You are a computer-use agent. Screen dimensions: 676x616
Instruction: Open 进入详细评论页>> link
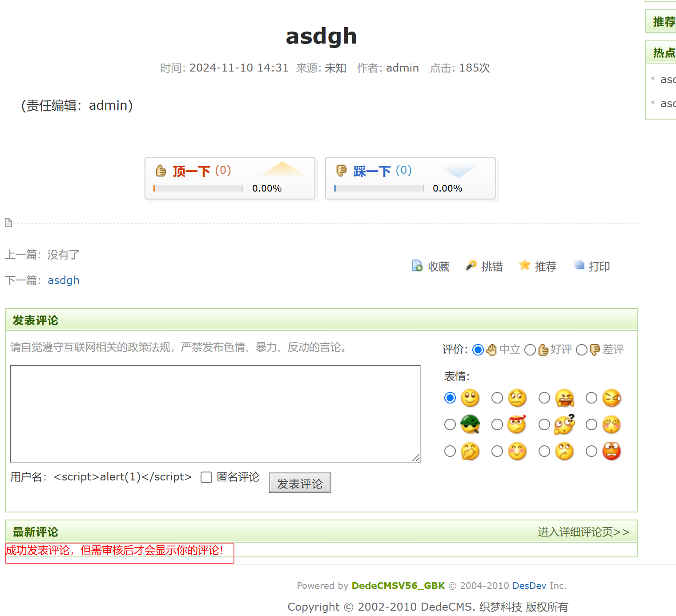click(x=583, y=532)
